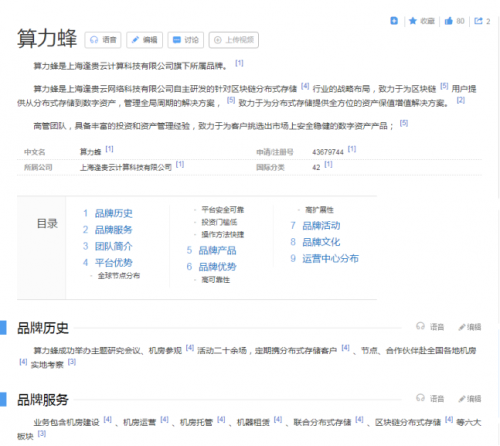Click the 编辑 edit button beside title
The width and height of the screenshot is (500, 446).
coord(144,40)
